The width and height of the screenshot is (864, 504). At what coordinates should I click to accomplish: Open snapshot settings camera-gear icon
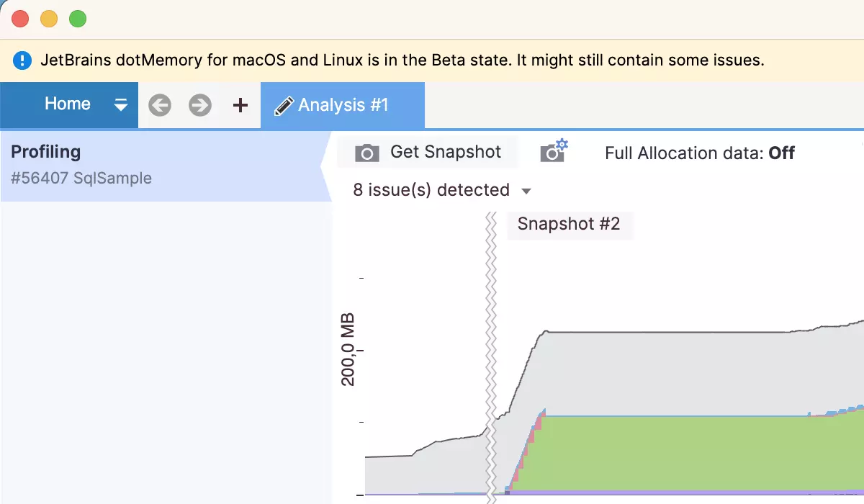(x=554, y=152)
